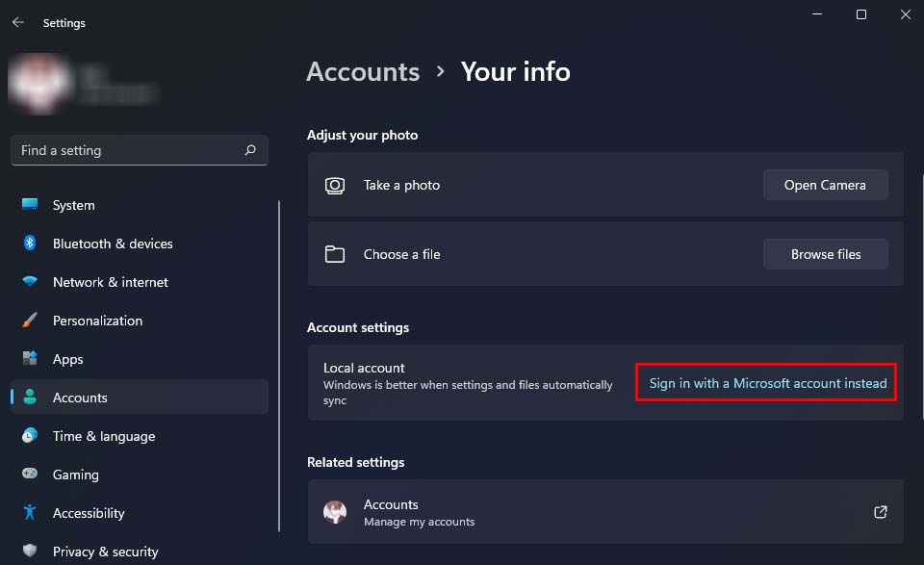Screen dimensions: 924x565
Task: Go to Bluetooth & devices
Action: click(139, 244)
